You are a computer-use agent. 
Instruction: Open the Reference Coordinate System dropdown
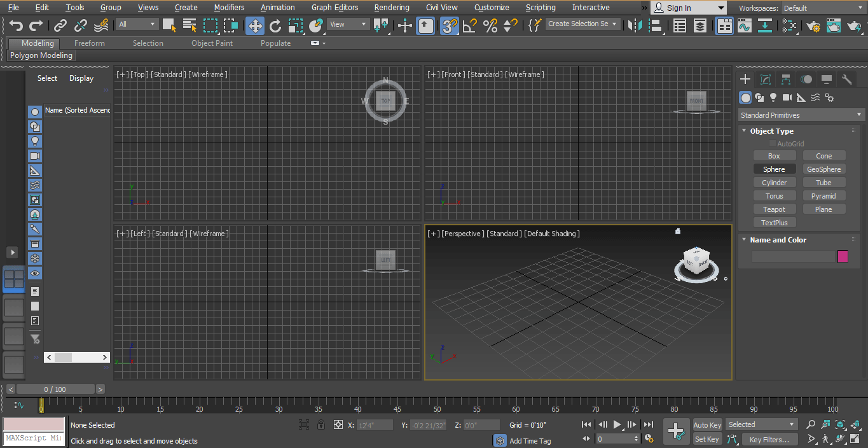[347, 24]
